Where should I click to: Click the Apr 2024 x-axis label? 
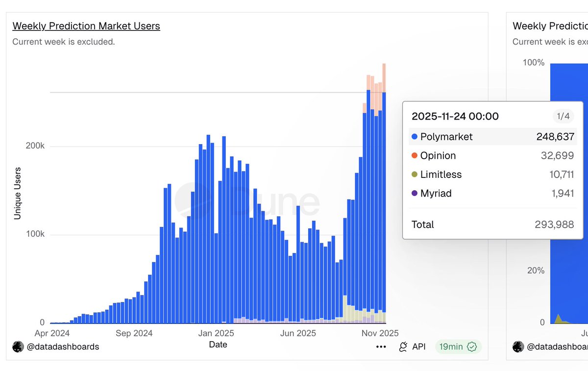click(x=52, y=333)
